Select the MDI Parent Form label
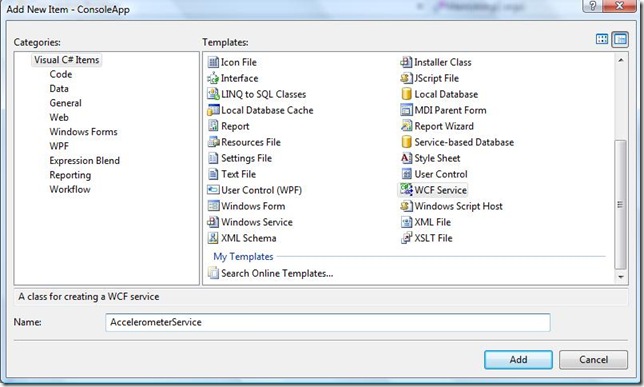The height and width of the screenshot is (387, 644). (x=451, y=111)
